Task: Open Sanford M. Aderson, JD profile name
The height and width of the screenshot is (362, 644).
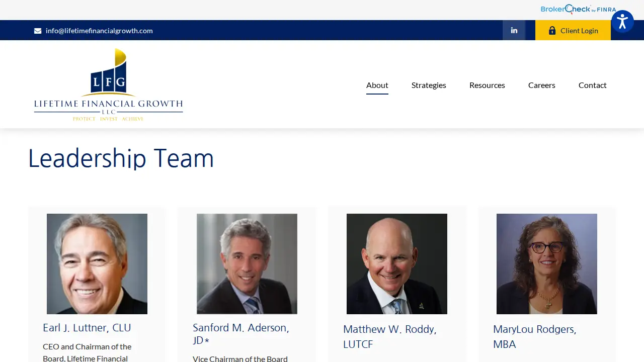Action: click(x=241, y=334)
